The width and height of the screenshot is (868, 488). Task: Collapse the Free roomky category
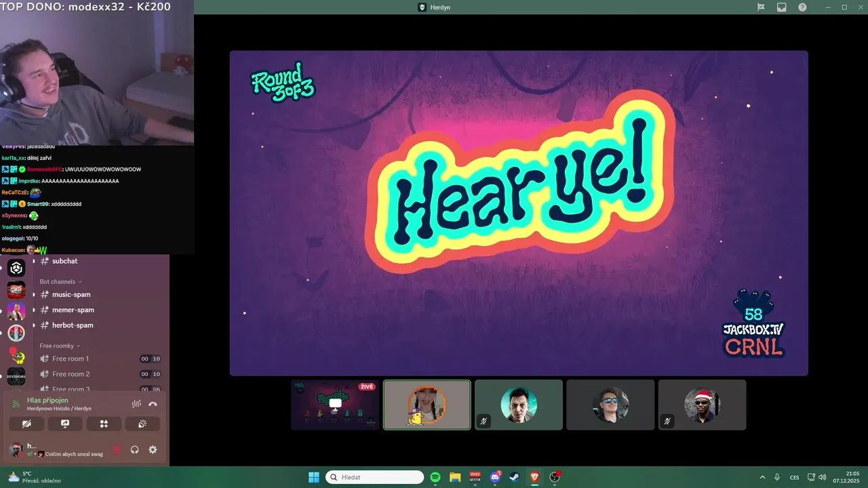tap(60, 346)
